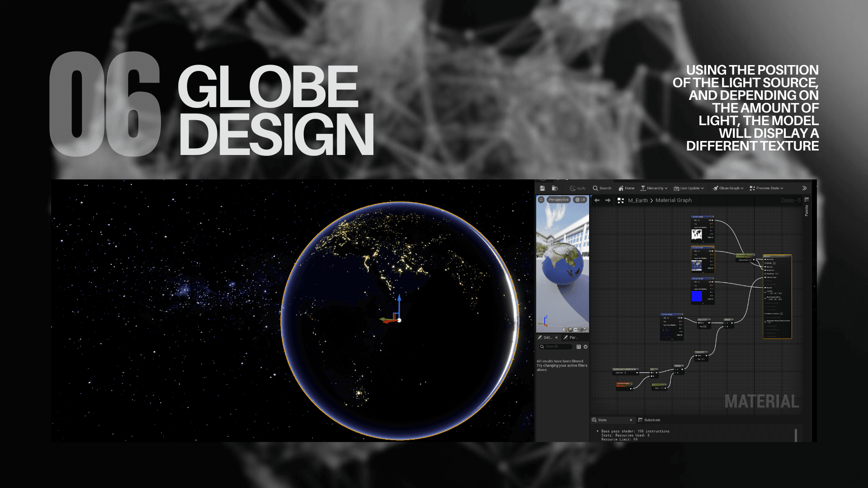868x488 pixels.
Task: Click the Search toolbar icon
Action: tap(602, 188)
